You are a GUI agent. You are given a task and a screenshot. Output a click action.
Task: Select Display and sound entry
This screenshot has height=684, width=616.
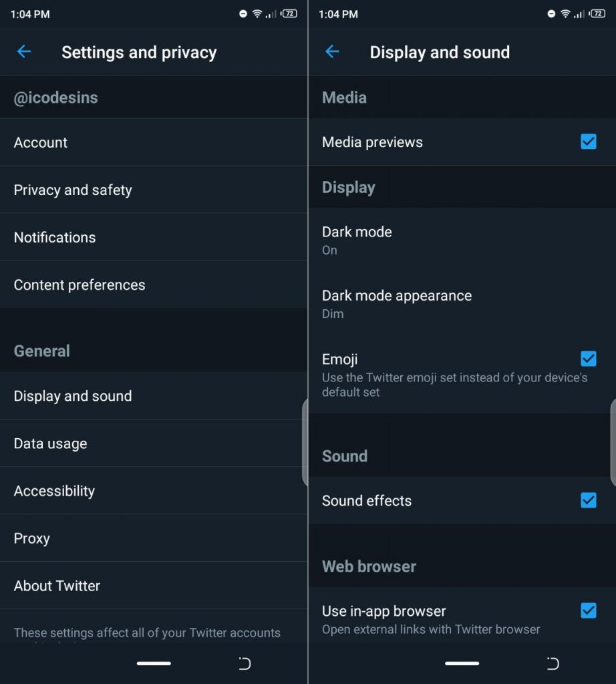coord(154,395)
